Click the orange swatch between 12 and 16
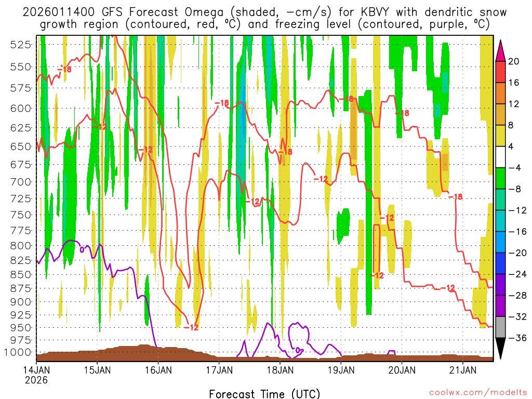 pos(500,93)
